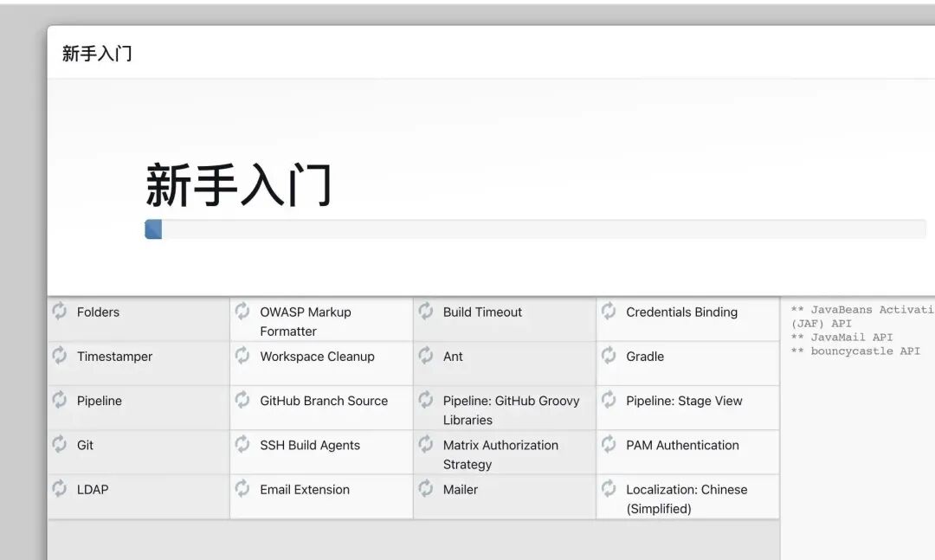The image size is (935, 560).
Task: Click the icon beside Matrix Authorization Strategy
Action: pos(425,444)
